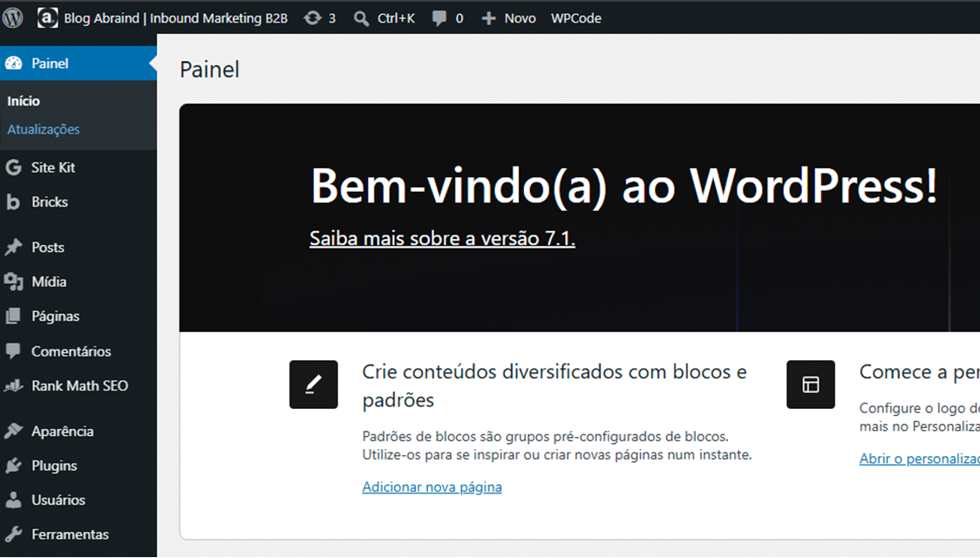Click the Abrir o personalizador link
The width and height of the screenshot is (980, 558).
[x=919, y=459]
